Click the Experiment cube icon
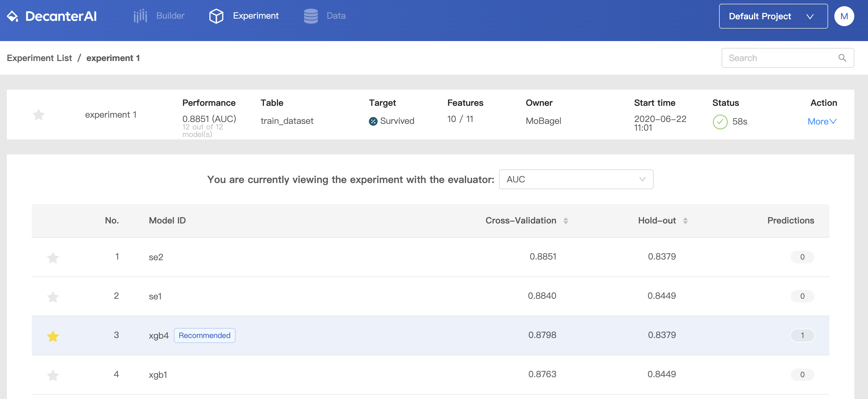The width and height of the screenshot is (868, 399). click(216, 16)
